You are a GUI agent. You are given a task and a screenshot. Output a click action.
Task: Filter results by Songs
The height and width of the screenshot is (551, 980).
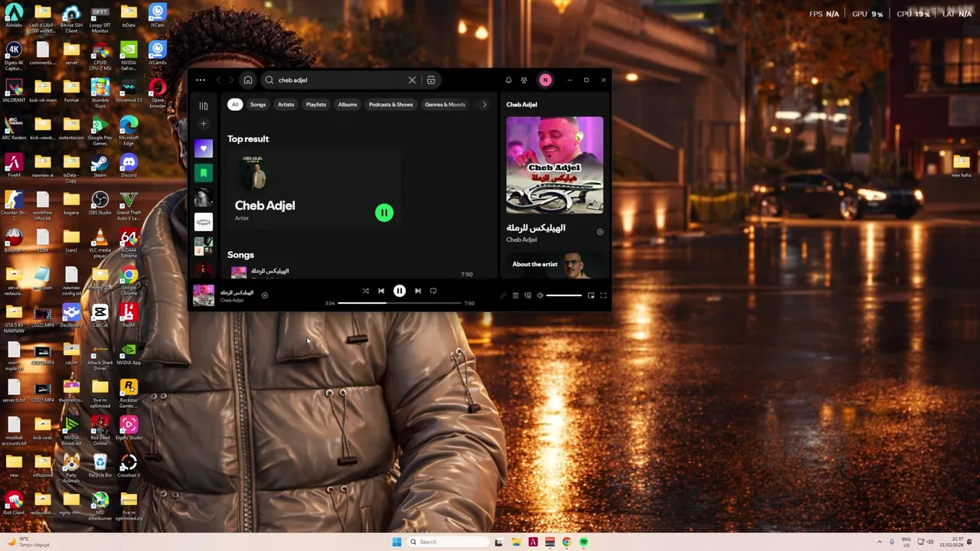click(x=258, y=104)
